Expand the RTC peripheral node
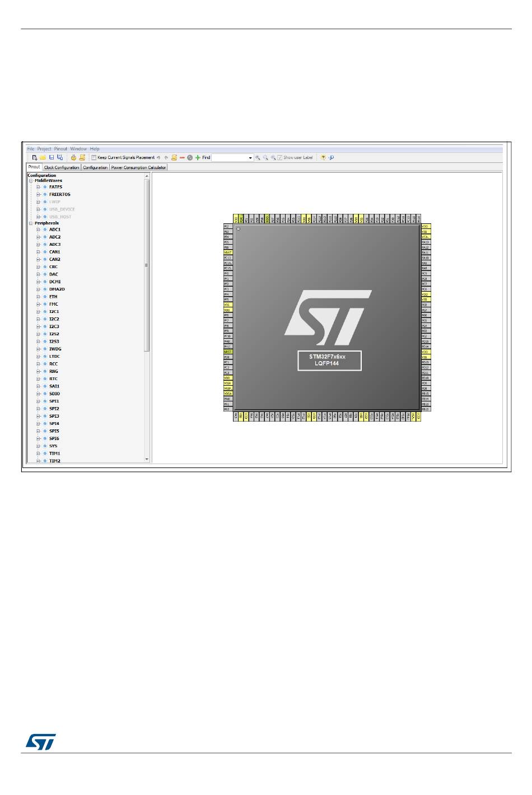This screenshot has width=532, height=795. tap(38, 379)
